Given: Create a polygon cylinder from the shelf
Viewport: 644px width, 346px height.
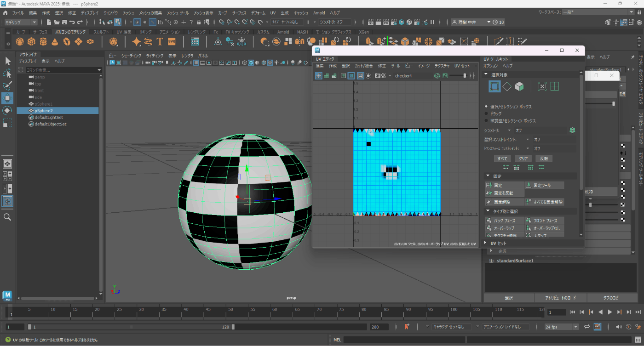Looking at the screenshot, I should [43, 42].
